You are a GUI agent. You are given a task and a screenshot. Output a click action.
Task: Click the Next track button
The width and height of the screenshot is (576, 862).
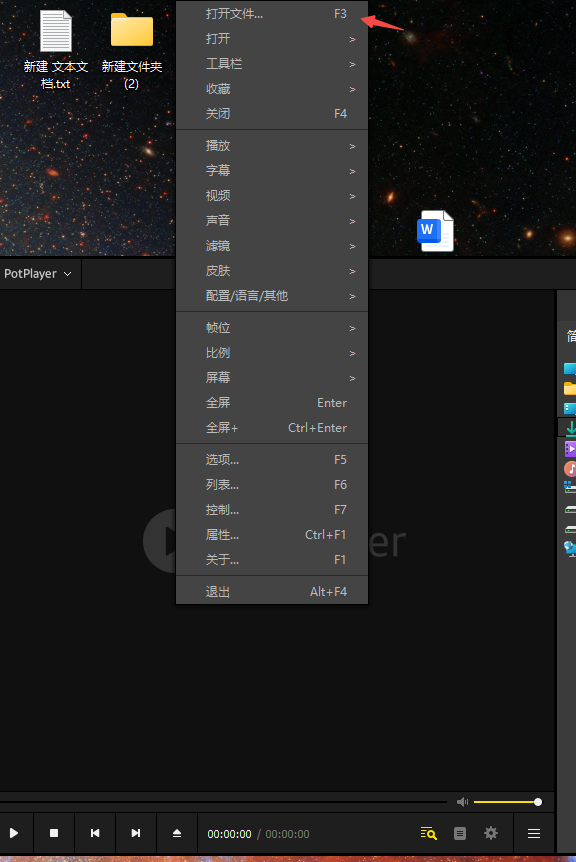(136, 833)
